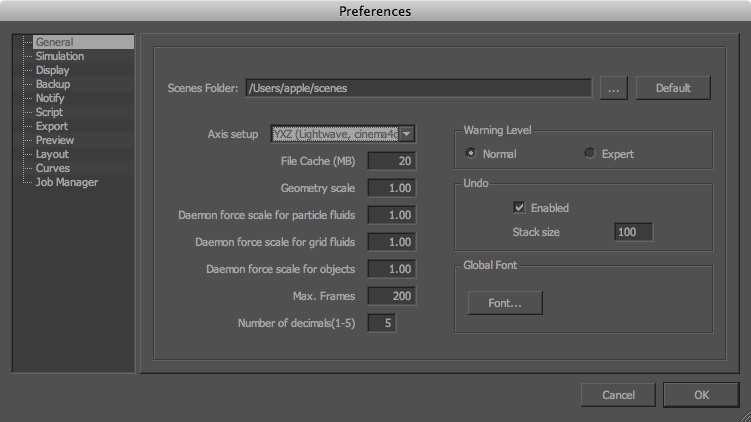Open the global Font chooser
751x422 pixels.
pyautogui.click(x=505, y=302)
